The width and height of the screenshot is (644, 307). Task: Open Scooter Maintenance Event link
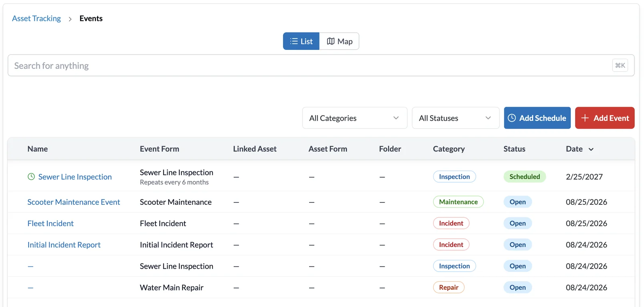(74, 202)
